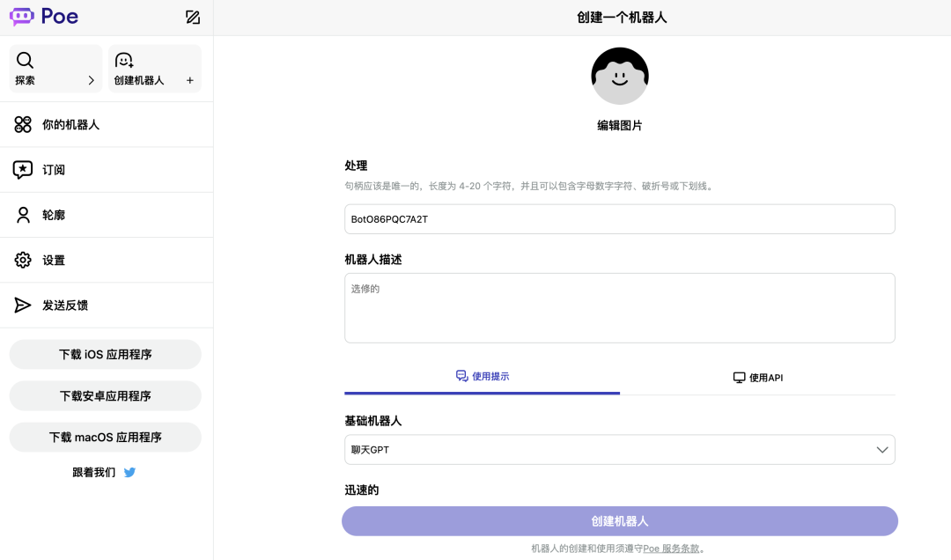The image size is (951, 560).
Task: Open the 订阅 menu item
Action: (x=107, y=170)
